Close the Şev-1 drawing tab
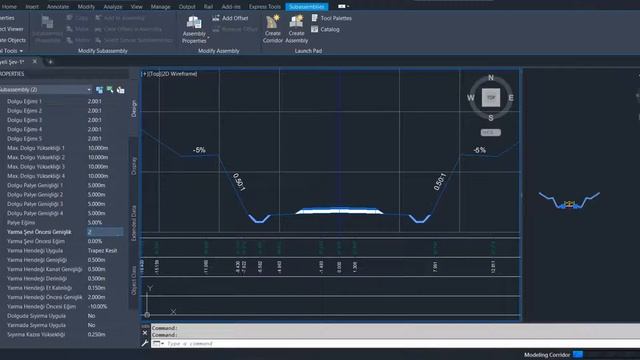This screenshot has height=360, width=640. point(35,62)
